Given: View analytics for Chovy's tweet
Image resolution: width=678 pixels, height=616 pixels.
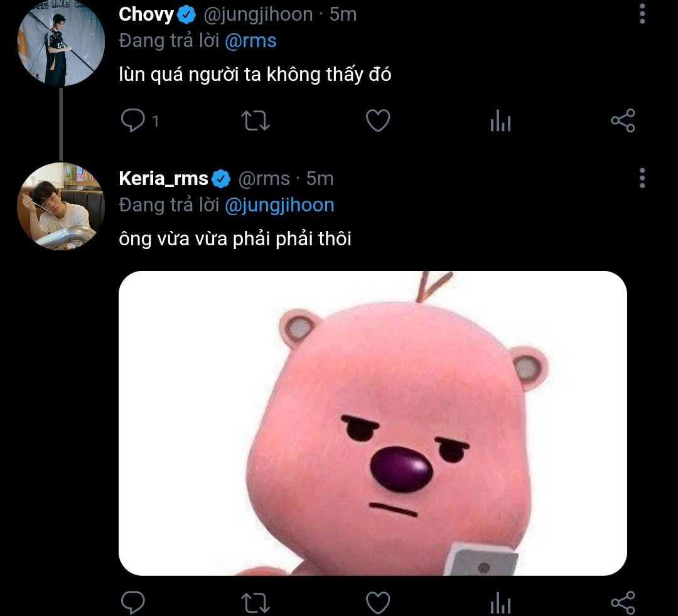Looking at the screenshot, I should coord(500,120).
